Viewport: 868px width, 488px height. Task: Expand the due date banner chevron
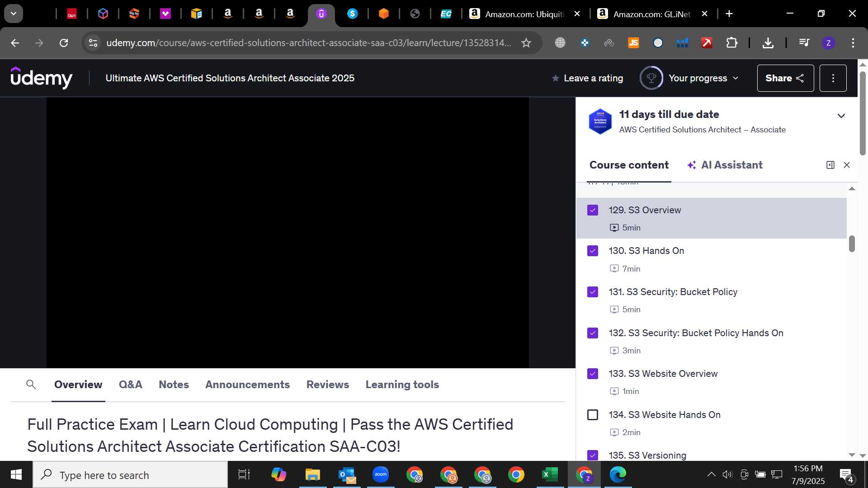(841, 116)
